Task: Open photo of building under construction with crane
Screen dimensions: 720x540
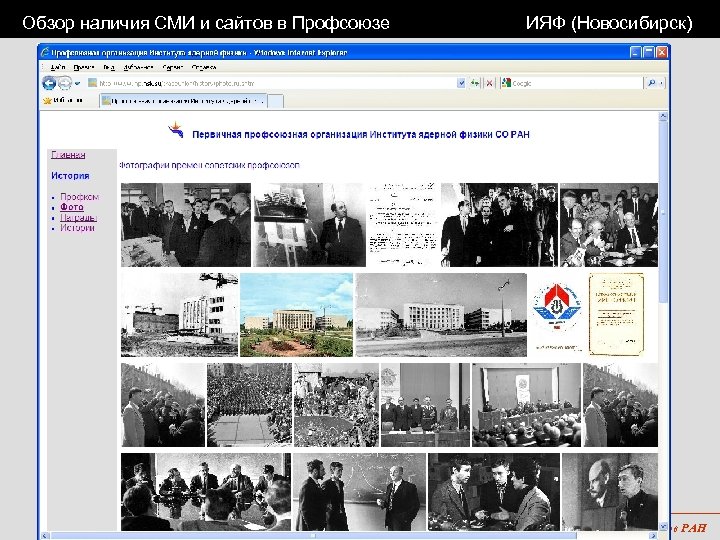Action: pyautogui.click(x=180, y=315)
